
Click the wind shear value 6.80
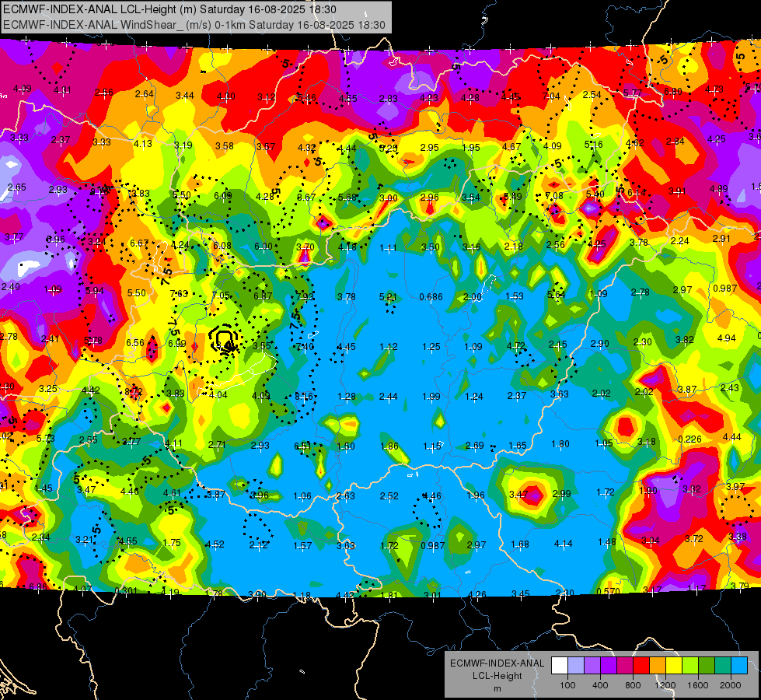673,91
